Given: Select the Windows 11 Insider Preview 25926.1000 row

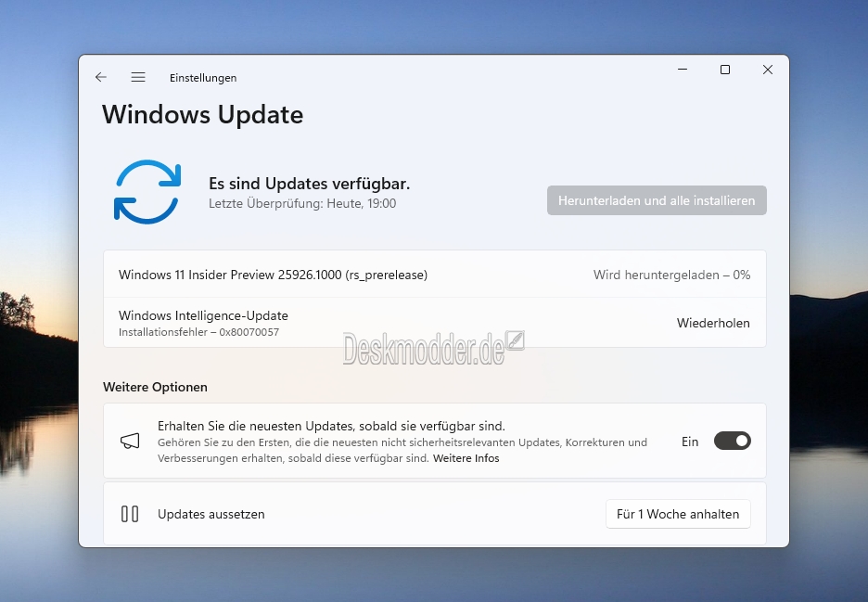Looking at the screenshot, I should click(435, 275).
